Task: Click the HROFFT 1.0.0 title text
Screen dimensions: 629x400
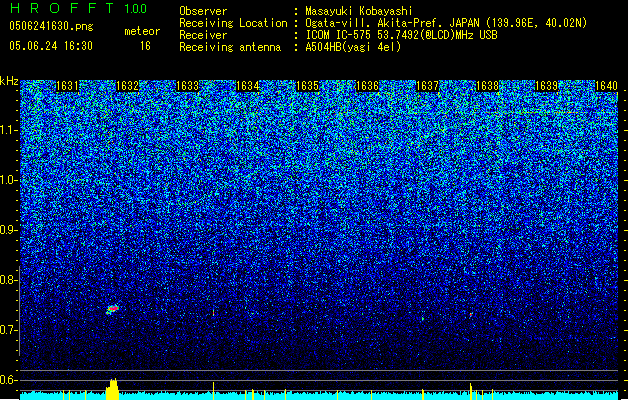Action: pos(79,8)
